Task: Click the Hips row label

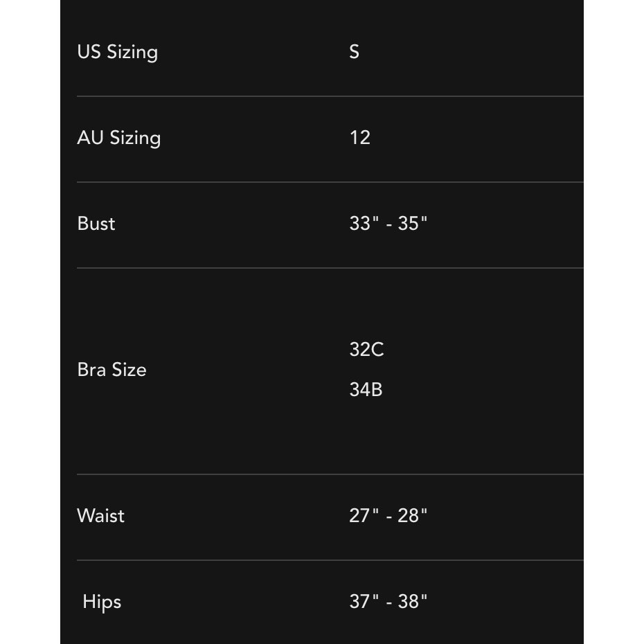Action: (102, 602)
